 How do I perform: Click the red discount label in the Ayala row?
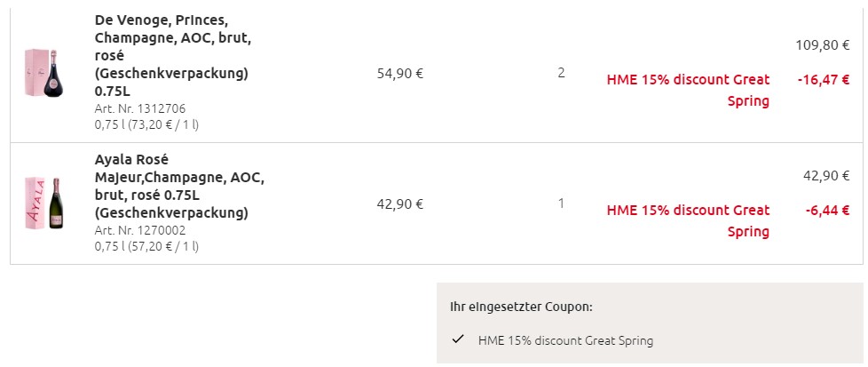coord(689,220)
